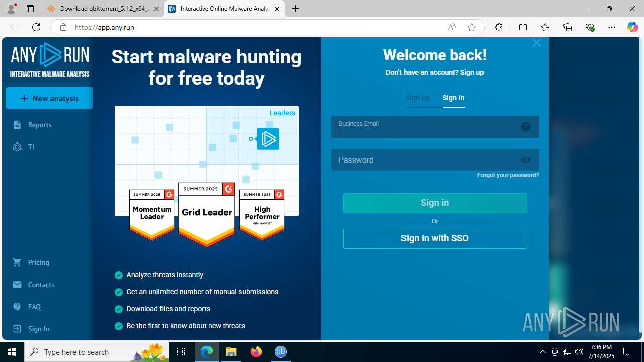Toggle password visibility eye icon
The width and height of the screenshot is (644, 362).
click(526, 160)
